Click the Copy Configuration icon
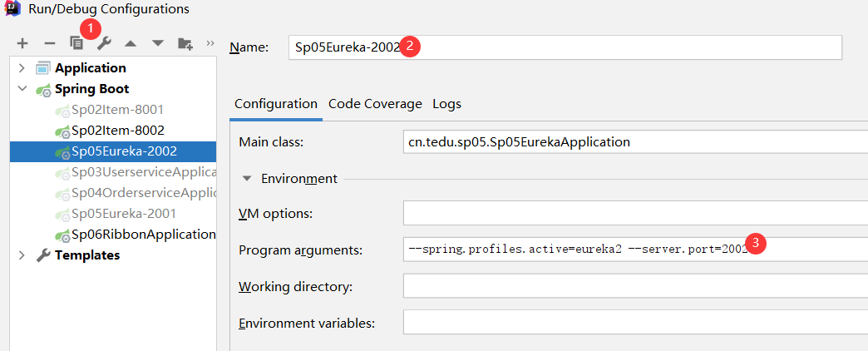Viewport: 868px width, 351px height. click(x=76, y=43)
